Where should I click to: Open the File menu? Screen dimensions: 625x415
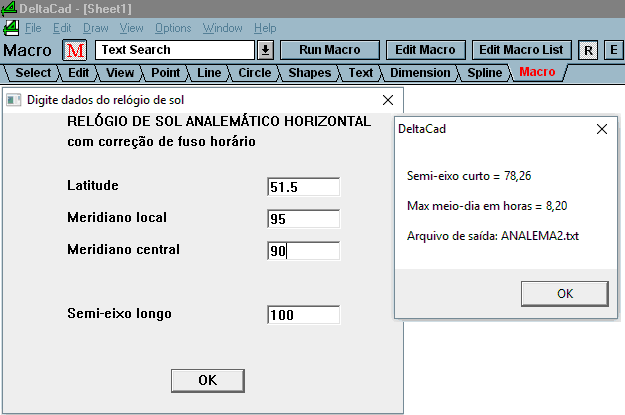coord(33,28)
